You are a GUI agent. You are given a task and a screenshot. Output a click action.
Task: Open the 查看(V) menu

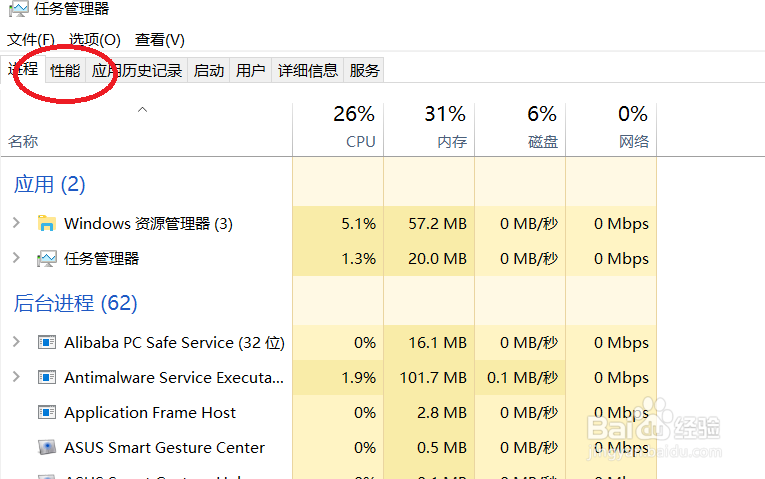point(160,40)
